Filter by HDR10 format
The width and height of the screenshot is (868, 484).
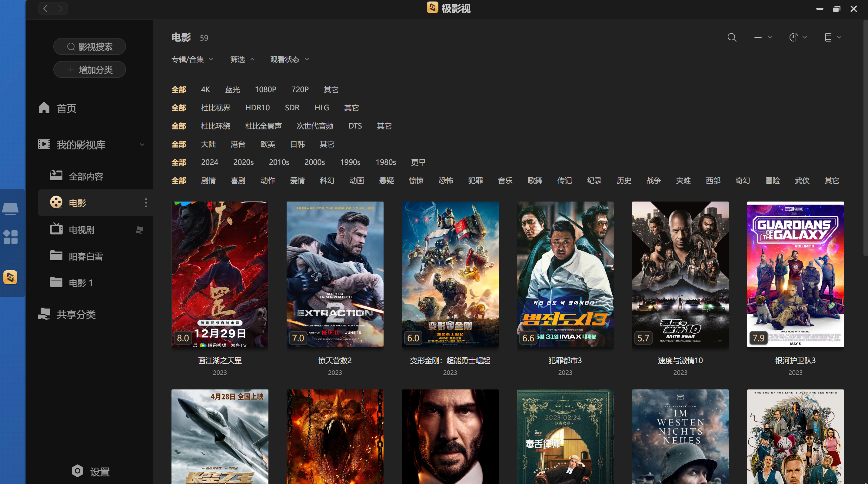click(258, 108)
